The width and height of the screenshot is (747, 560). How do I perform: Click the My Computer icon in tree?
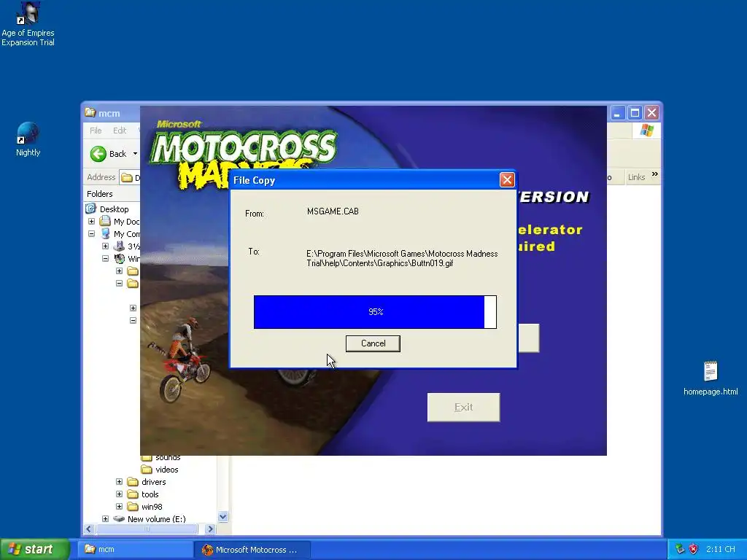point(105,234)
